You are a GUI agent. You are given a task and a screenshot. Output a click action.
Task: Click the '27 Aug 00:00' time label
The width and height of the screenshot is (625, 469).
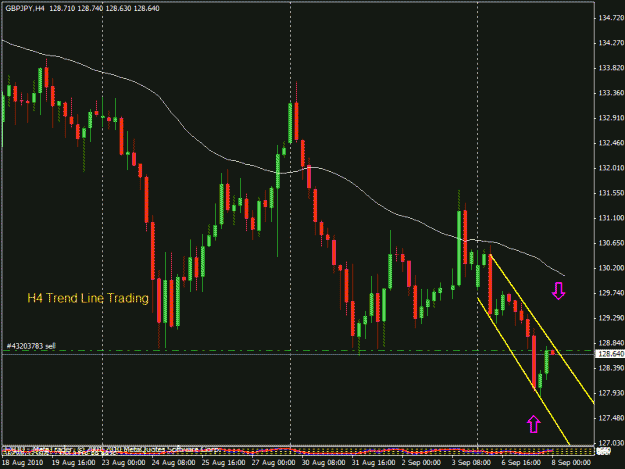[273, 463]
